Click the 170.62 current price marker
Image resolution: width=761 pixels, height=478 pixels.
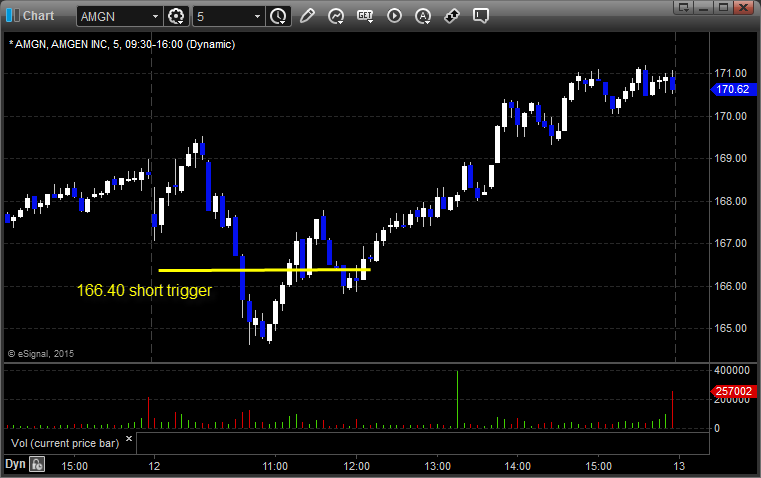click(733, 89)
